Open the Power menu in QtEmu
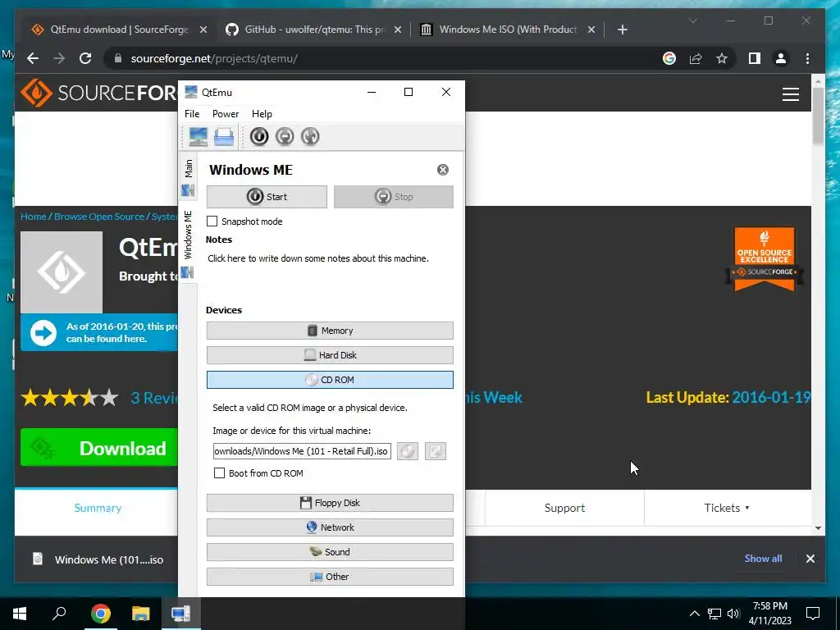840x630 pixels. pos(226,113)
